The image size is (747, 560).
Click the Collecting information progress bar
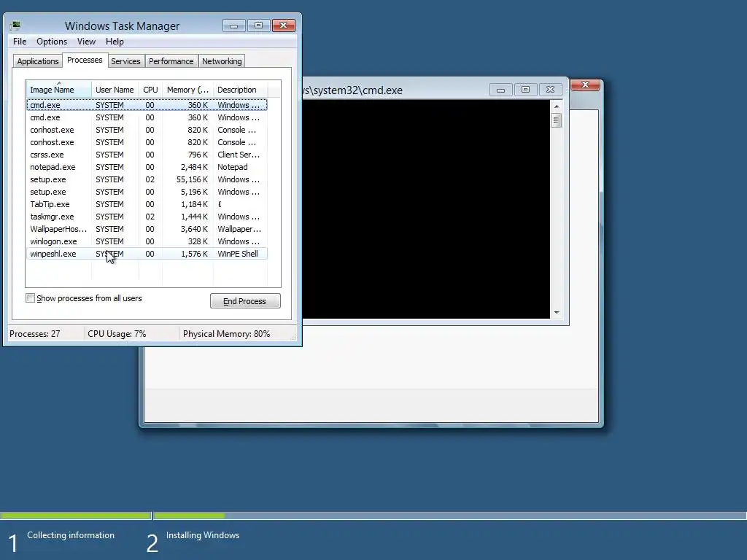[76, 516]
